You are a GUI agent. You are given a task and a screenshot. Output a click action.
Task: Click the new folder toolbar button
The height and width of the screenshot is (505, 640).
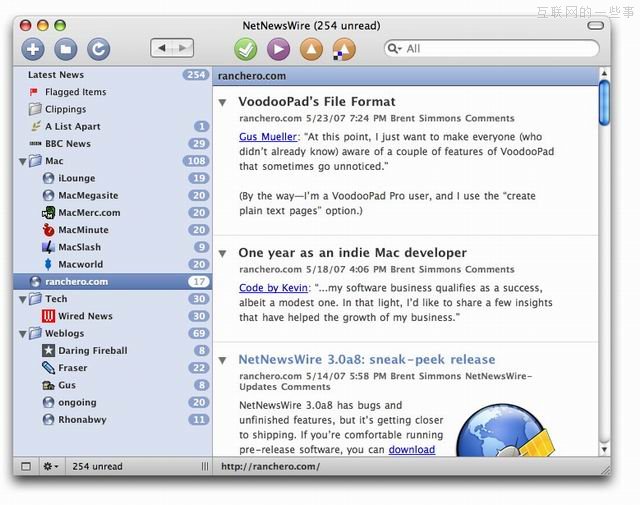[x=65, y=48]
